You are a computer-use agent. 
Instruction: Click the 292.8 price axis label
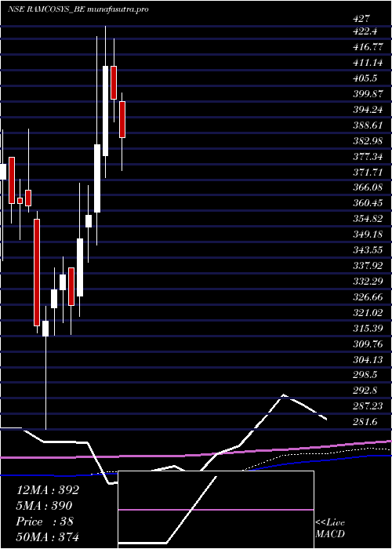pyautogui.click(x=365, y=391)
